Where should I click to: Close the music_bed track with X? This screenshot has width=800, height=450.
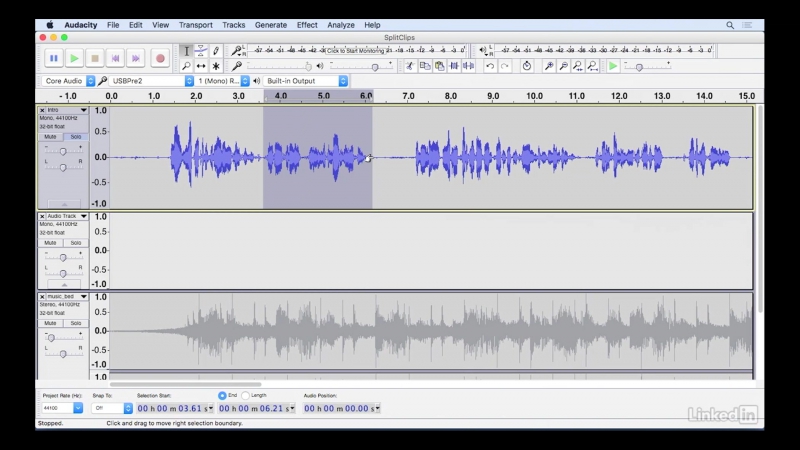[x=42, y=296]
